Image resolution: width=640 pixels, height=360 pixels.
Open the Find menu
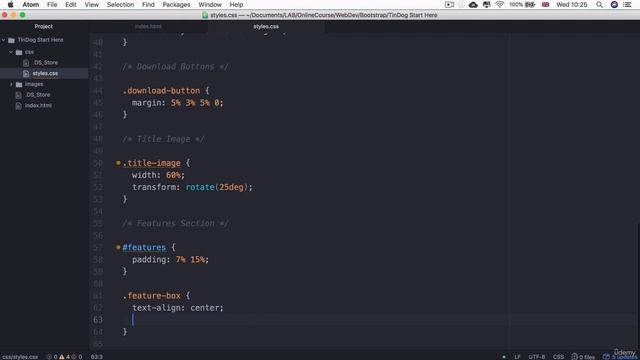click(148, 4)
